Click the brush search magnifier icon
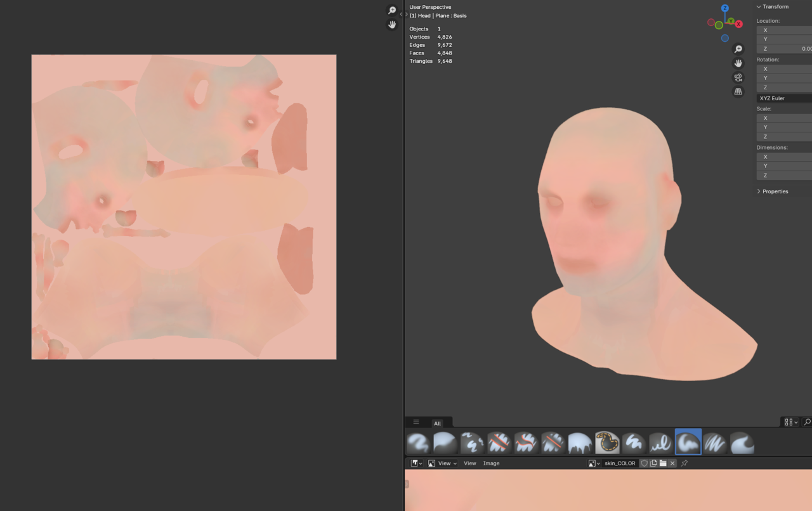Image resolution: width=812 pixels, height=511 pixels. pyautogui.click(x=807, y=422)
